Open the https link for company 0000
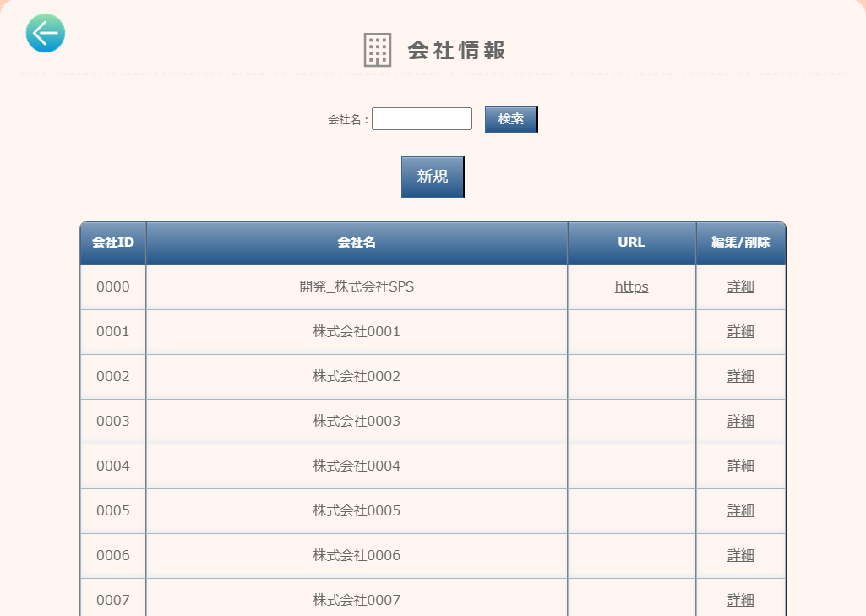The width and height of the screenshot is (866, 616). tap(631, 286)
